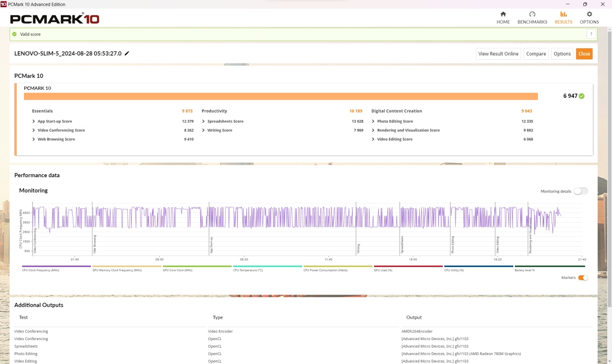Select CPU Utility legend bar
Screen dimensions: 612x364
pos(479,267)
